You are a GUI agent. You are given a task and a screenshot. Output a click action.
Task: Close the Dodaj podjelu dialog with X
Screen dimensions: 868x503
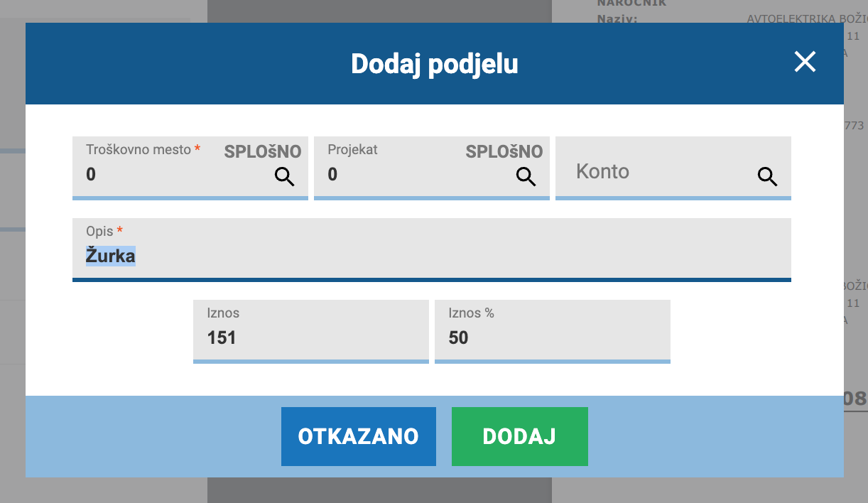point(805,62)
